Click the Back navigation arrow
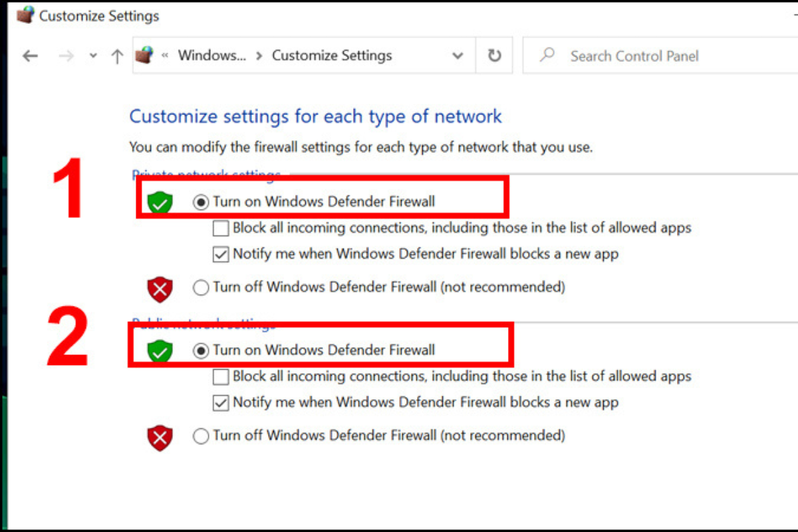The height and width of the screenshot is (532, 798). tap(30, 56)
